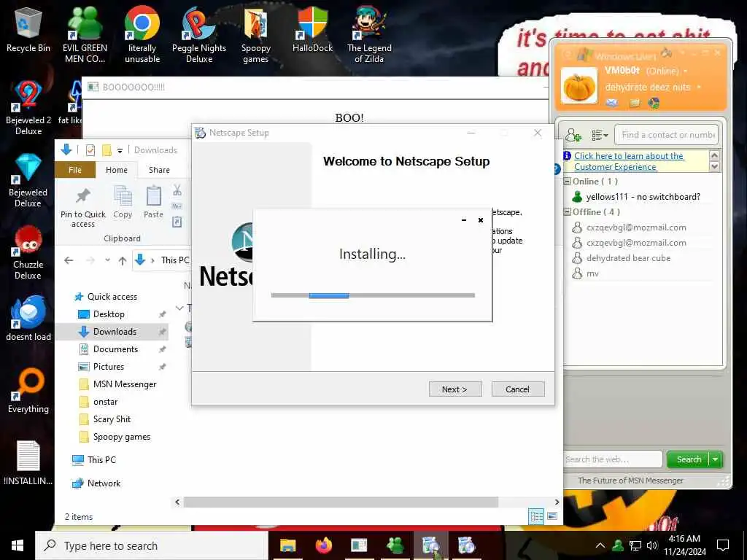Select the HalloDock desktop icon
The height and width of the screenshot is (560, 747).
(312, 29)
